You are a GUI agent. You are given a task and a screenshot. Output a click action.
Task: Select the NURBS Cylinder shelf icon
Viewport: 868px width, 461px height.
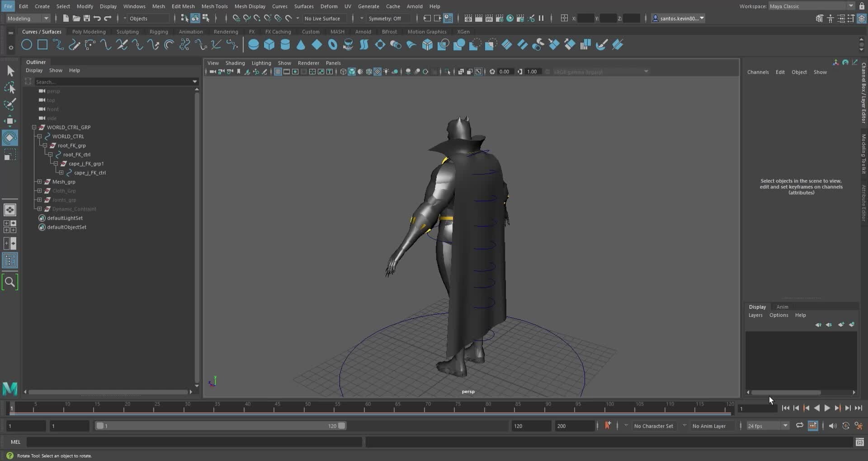[x=285, y=45]
